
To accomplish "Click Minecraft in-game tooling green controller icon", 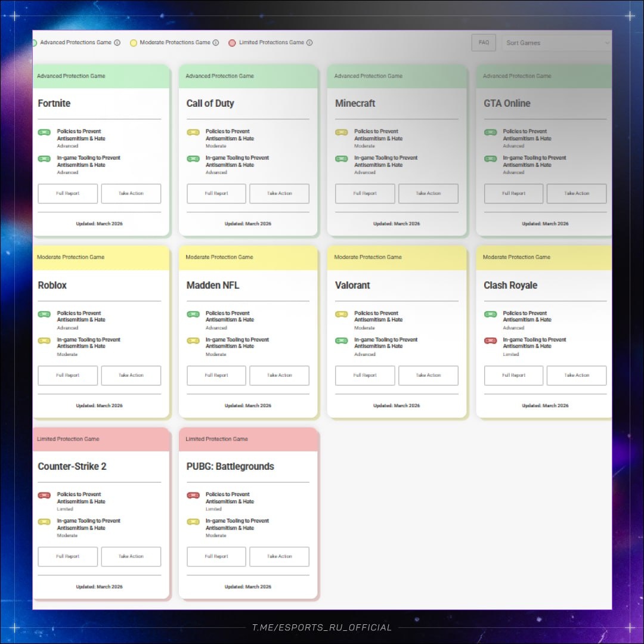I will click(x=341, y=159).
